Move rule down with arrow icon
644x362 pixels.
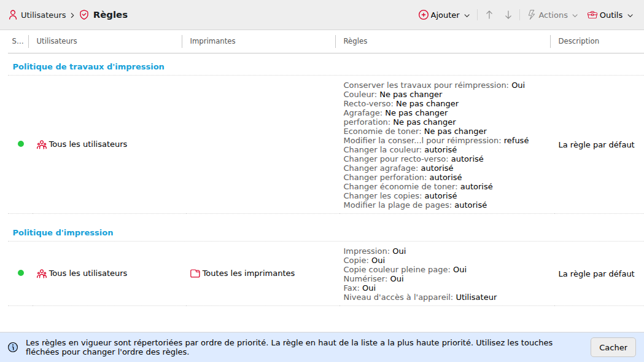pyautogui.click(x=508, y=15)
